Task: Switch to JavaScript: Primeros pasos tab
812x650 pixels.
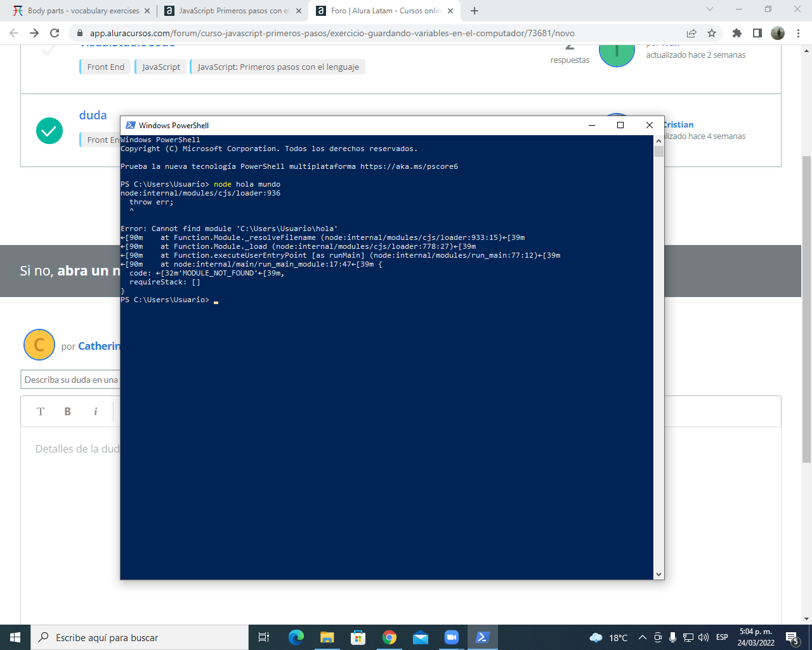Action: 232,11
